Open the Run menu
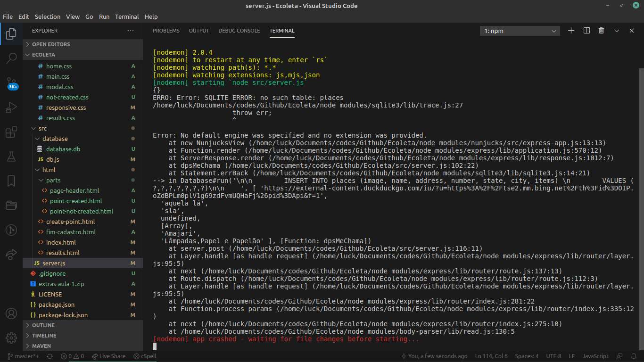Screen dimensions: 644x362 click(x=104, y=16)
